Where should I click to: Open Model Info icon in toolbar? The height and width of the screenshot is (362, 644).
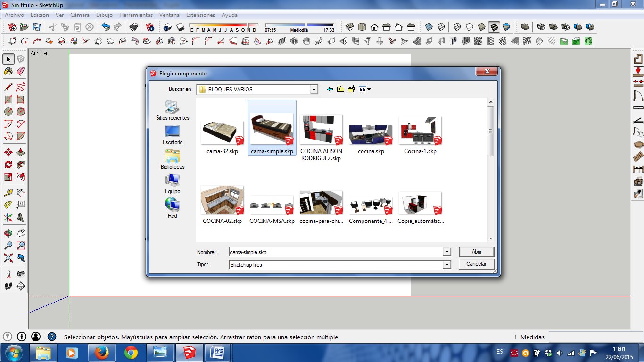(x=150, y=27)
